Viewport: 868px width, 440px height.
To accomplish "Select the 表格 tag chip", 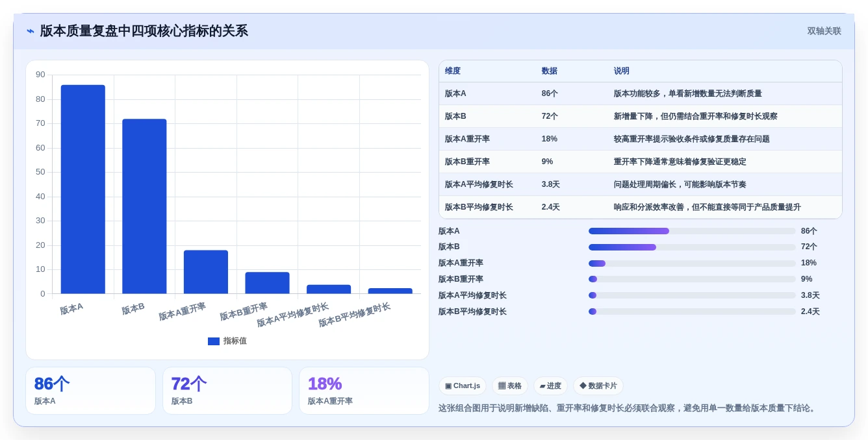I will 510,386.
